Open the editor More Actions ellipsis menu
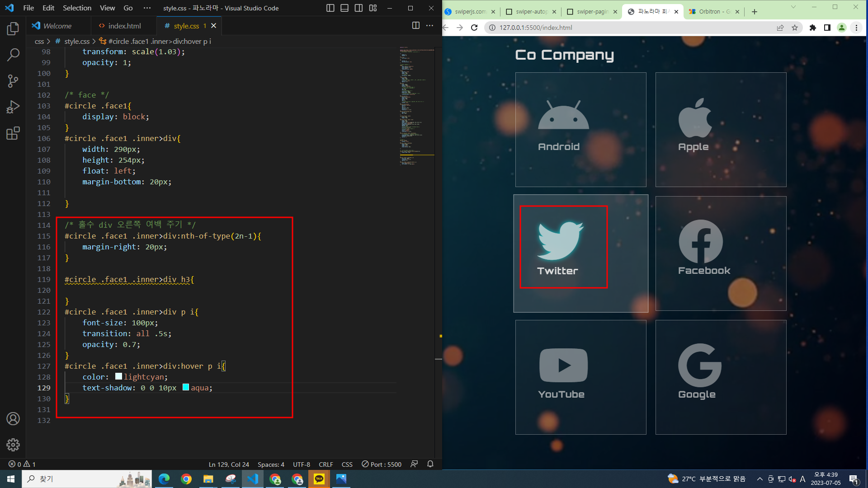The width and height of the screenshot is (868, 488). tap(429, 26)
